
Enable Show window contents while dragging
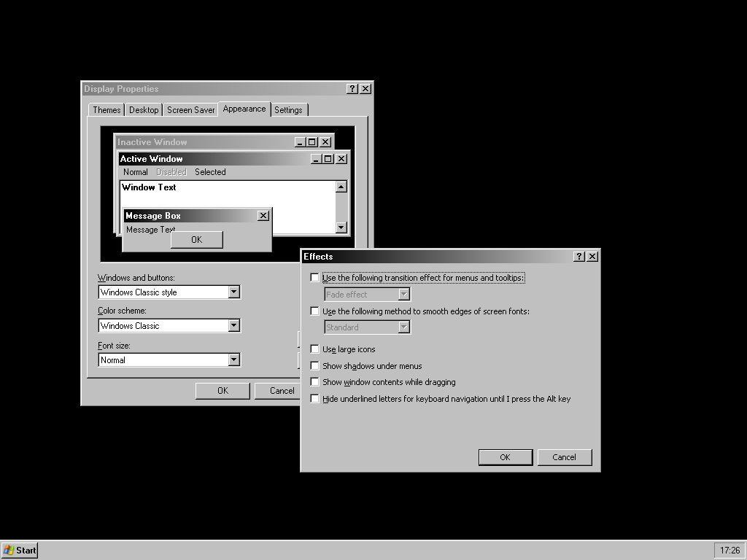pyautogui.click(x=314, y=382)
